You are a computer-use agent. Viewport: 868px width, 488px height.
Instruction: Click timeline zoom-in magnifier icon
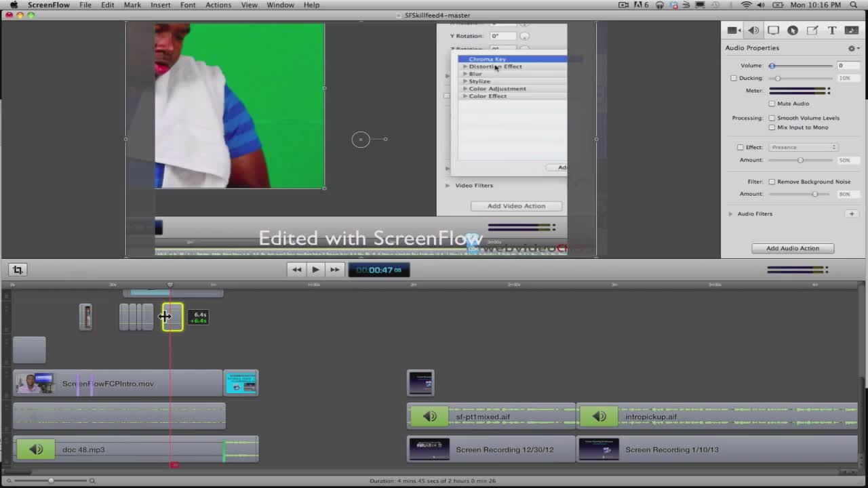point(92,481)
